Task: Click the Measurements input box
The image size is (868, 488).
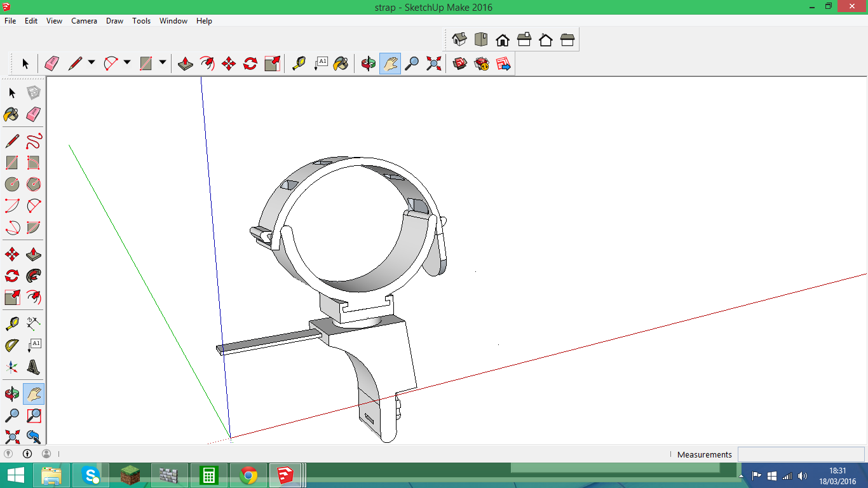Action: pos(801,454)
